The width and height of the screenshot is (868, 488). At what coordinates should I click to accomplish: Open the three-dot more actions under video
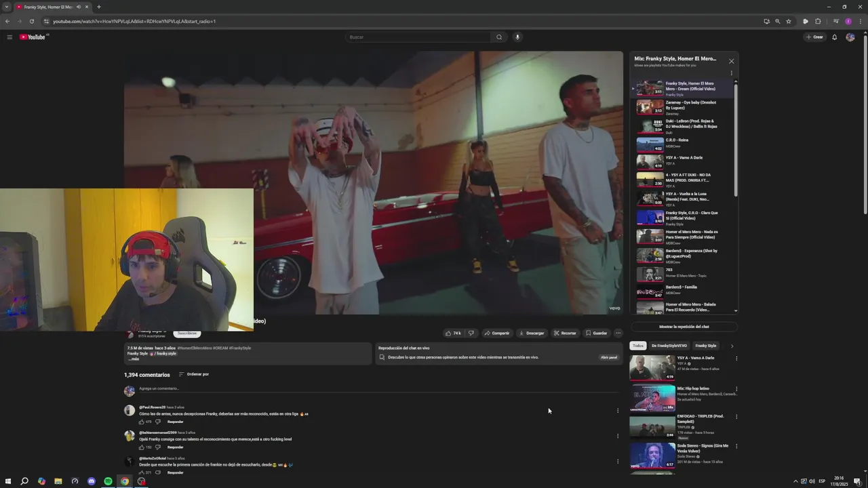pyautogui.click(x=618, y=333)
